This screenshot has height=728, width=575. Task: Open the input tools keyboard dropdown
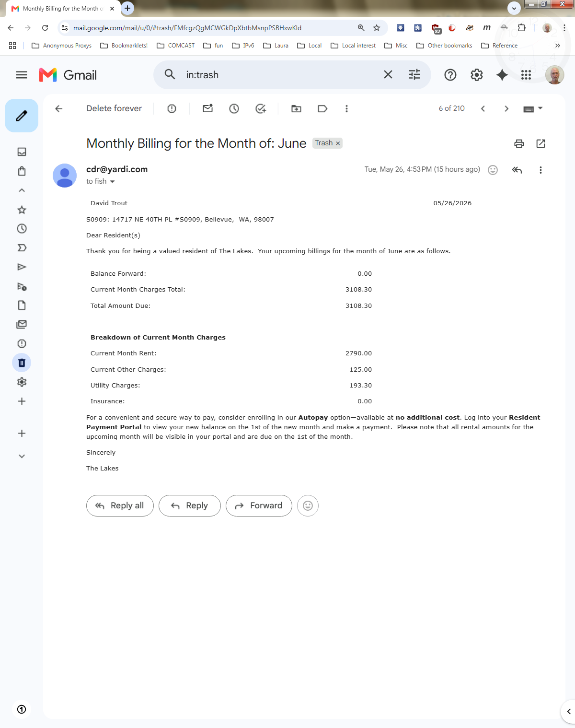click(x=533, y=109)
